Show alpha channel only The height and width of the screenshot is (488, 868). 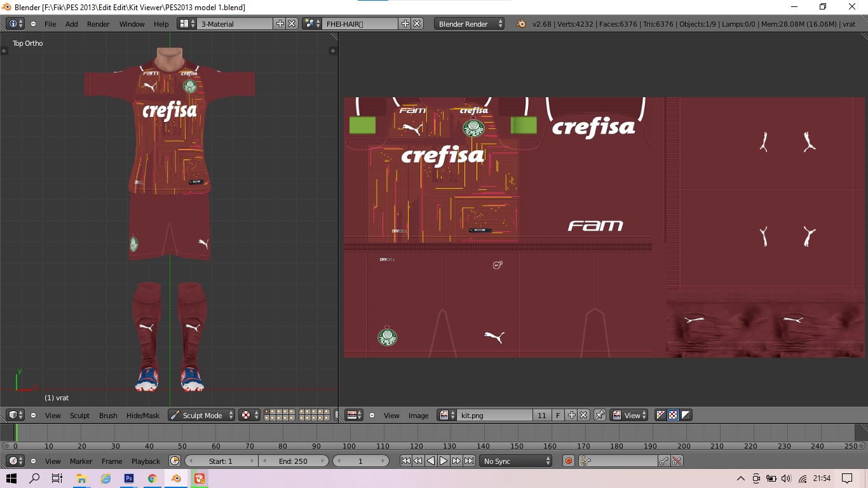click(686, 415)
